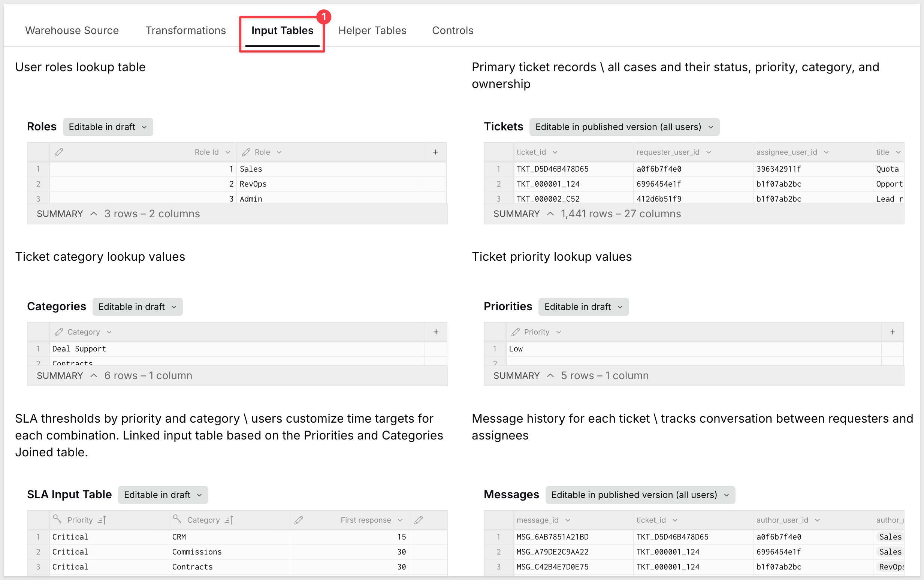Image resolution: width=924 pixels, height=580 pixels.
Task: Click the Category column pencil icon in Categories
Action: (x=59, y=332)
